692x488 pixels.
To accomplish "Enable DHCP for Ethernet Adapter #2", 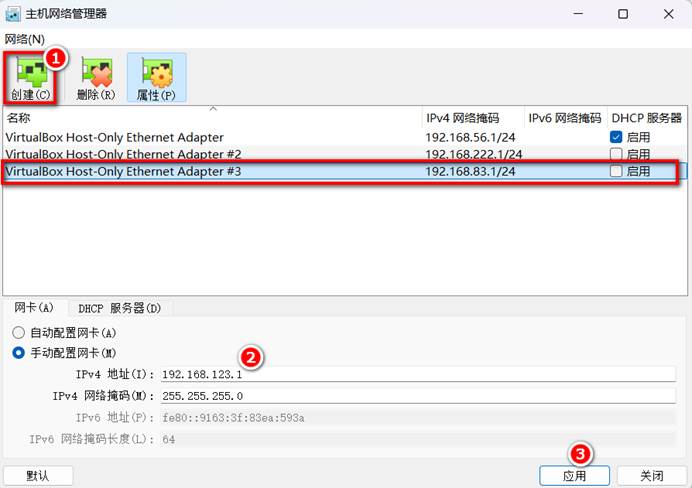I will pos(616,154).
